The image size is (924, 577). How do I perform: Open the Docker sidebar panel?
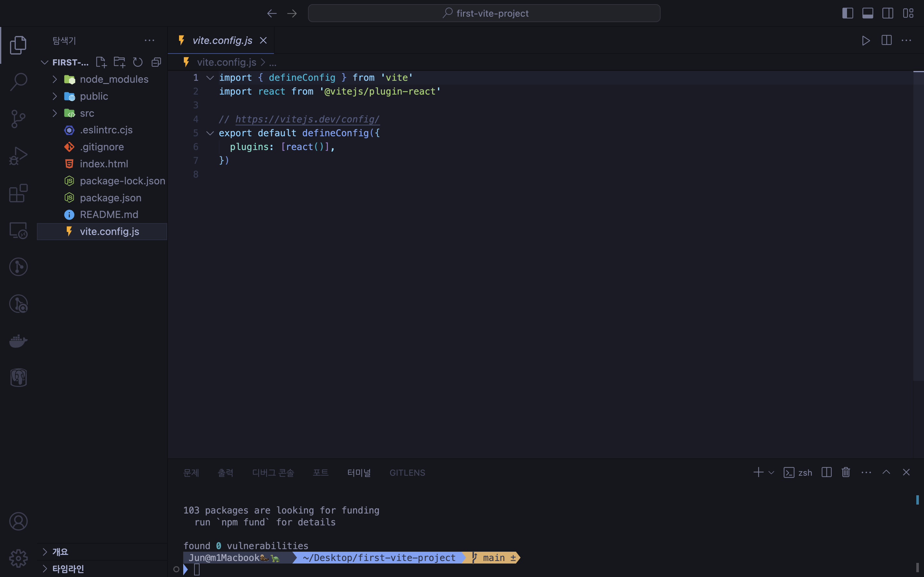click(18, 341)
